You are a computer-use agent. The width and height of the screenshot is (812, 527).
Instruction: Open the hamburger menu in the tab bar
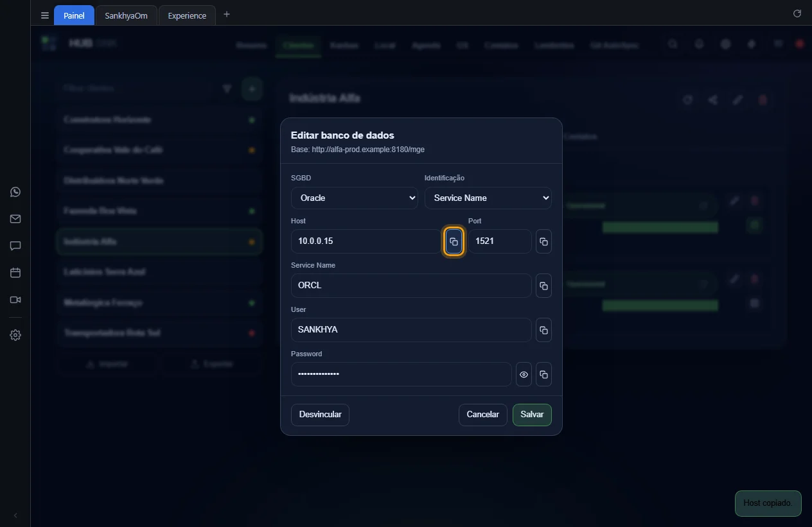[45, 15]
